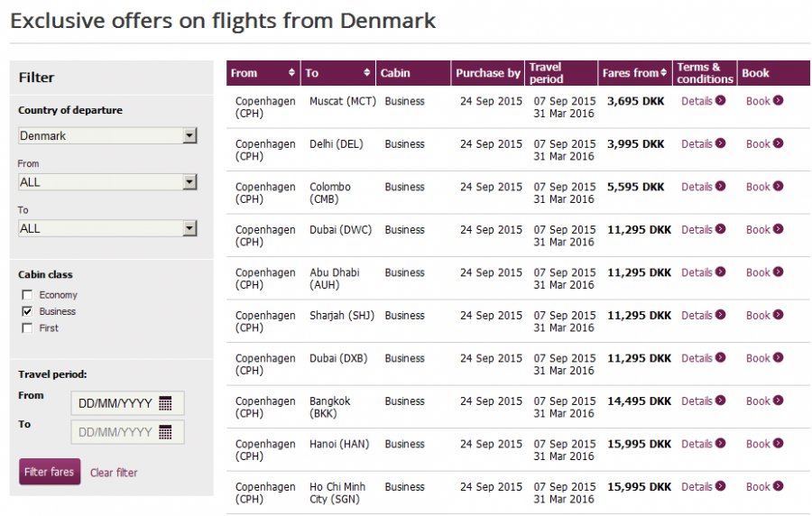
Task: Click the Details arrow icon for Hanoi (HAN)
Action: click(x=720, y=444)
